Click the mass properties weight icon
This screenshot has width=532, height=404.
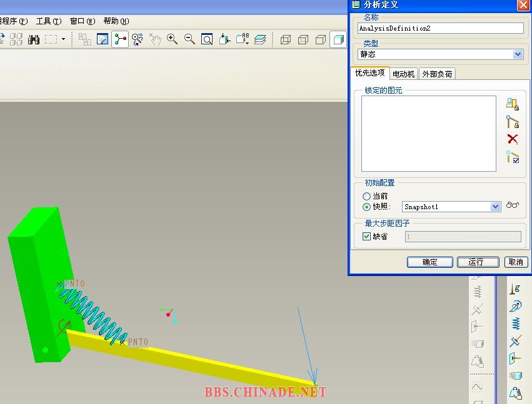516,393
